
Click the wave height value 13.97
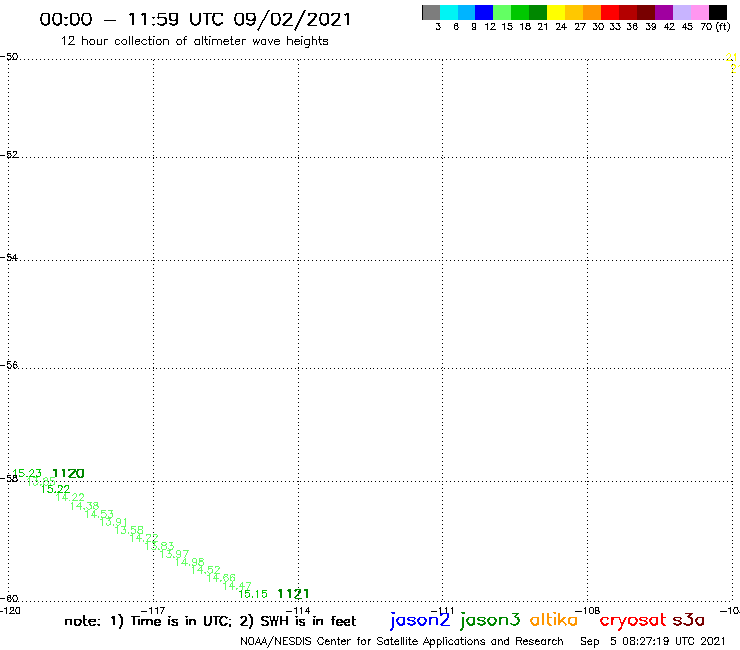[175, 554]
